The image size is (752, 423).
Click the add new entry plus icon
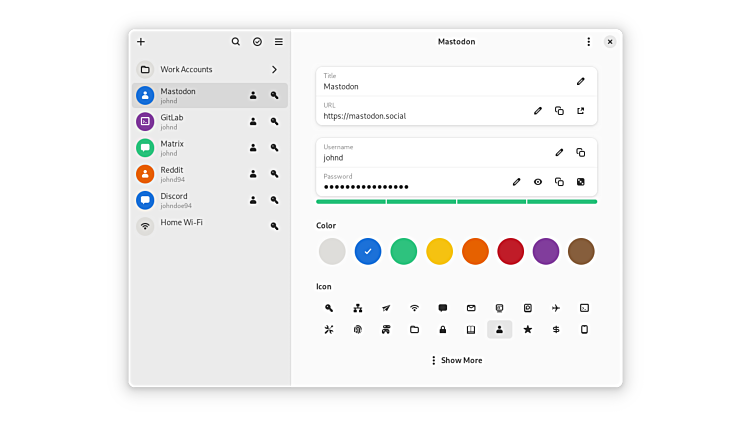click(141, 42)
